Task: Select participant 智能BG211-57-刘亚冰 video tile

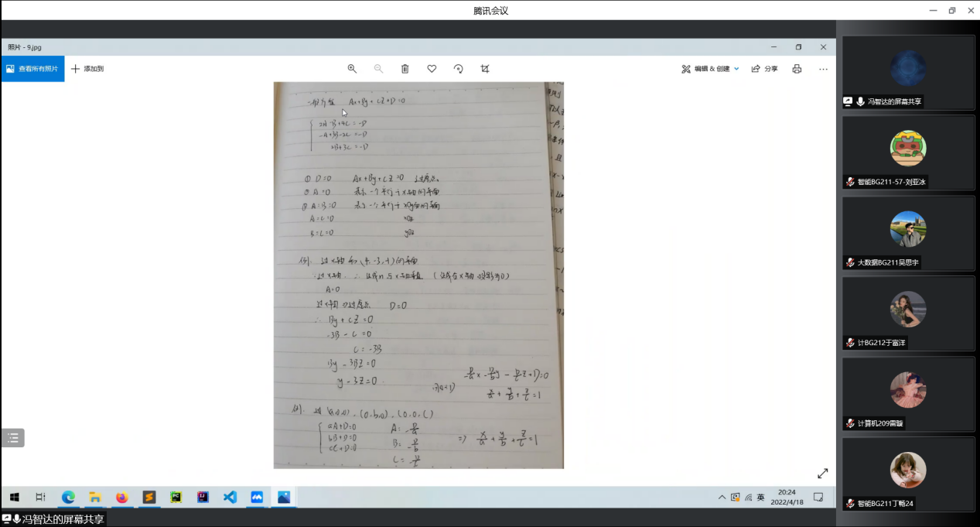Action: pos(908,152)
